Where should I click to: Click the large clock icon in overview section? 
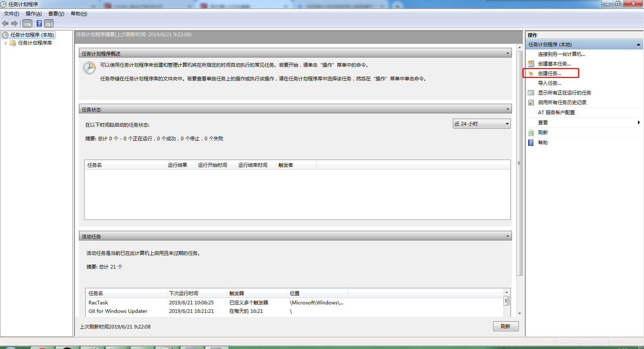(x=89, y=68)
